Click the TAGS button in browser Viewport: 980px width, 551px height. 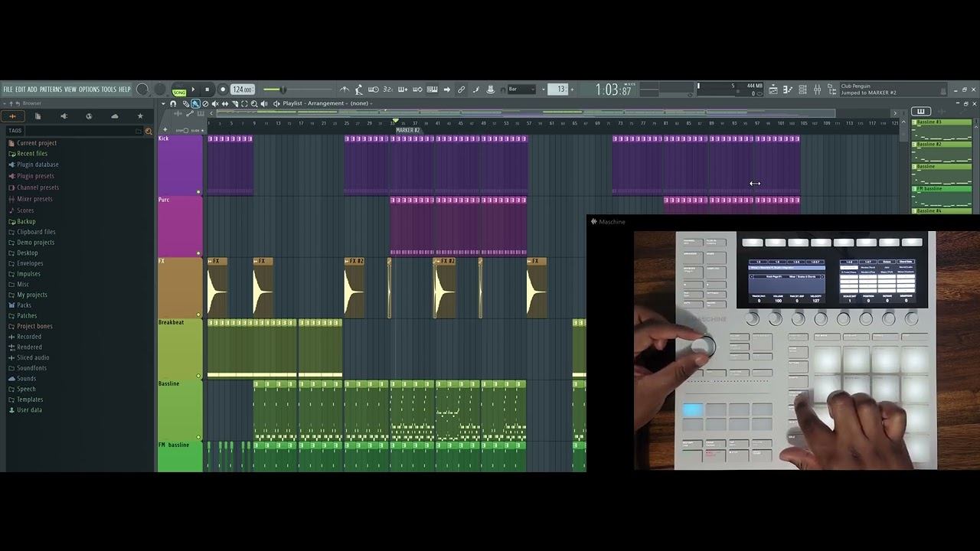coord(15,131)
